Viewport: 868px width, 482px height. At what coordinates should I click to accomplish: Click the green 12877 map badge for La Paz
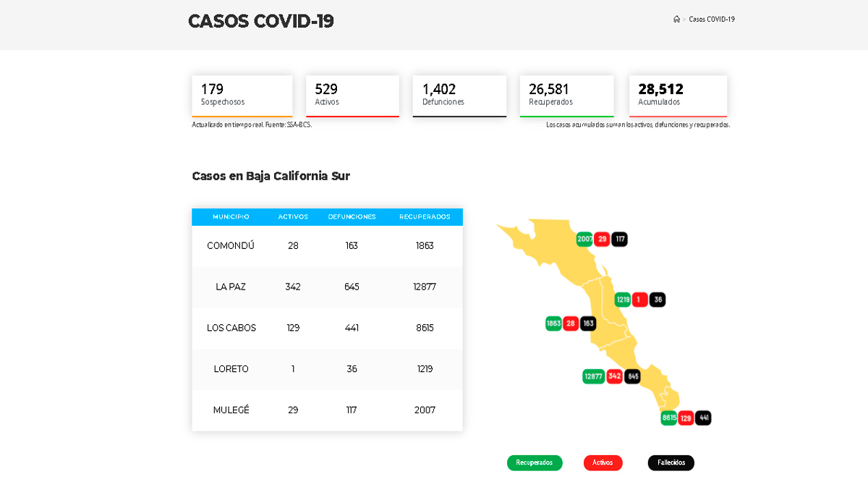[x=593, y=376]
